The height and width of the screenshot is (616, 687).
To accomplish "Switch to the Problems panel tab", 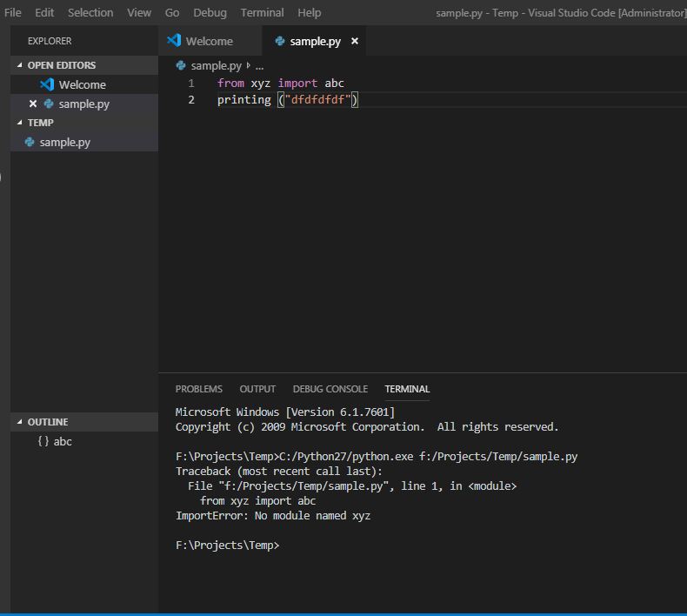I will pos(199,389).
